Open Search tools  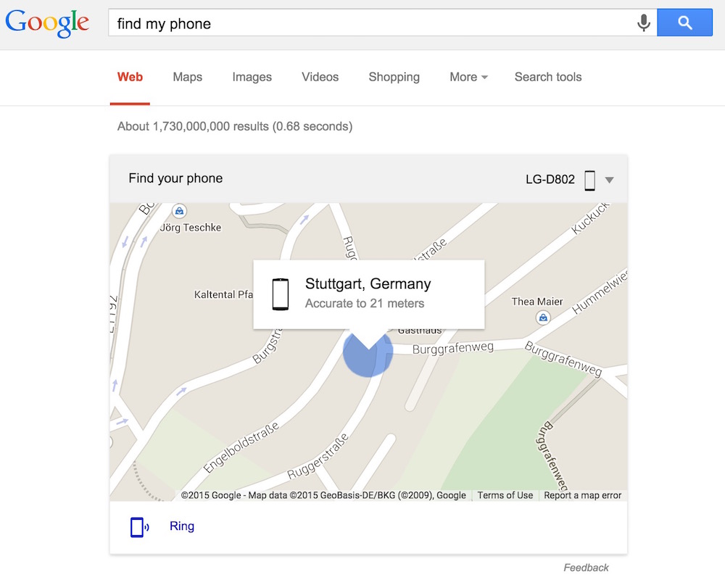point(548,77)
